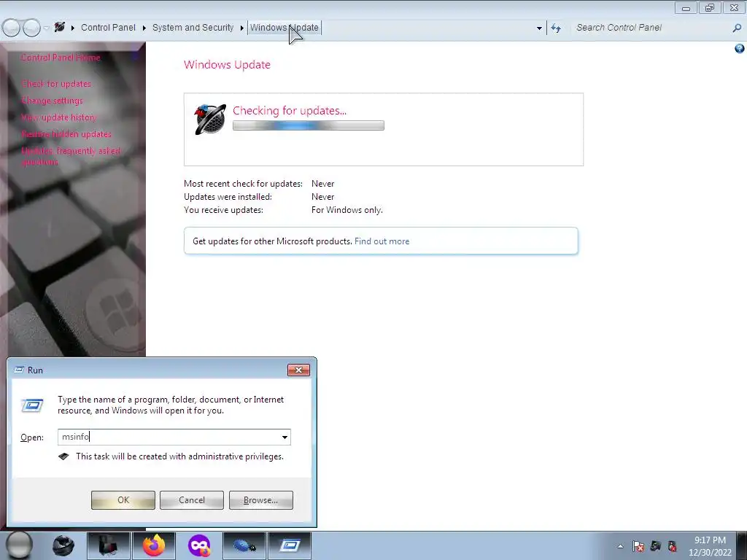
Task: Click the volume tray icon
Action: (672, 546)
